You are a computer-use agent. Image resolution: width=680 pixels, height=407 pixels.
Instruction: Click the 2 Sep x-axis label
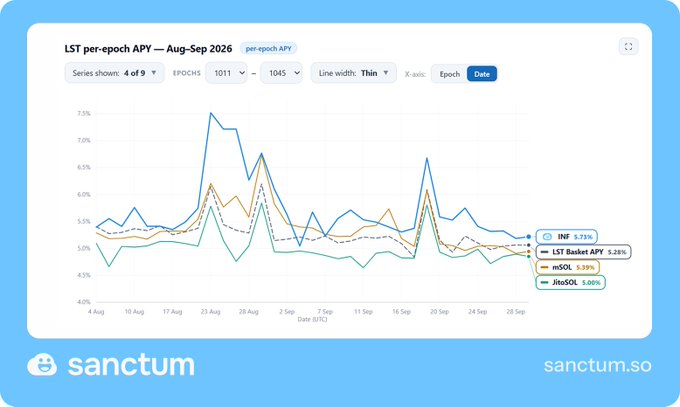pos(287,312)
